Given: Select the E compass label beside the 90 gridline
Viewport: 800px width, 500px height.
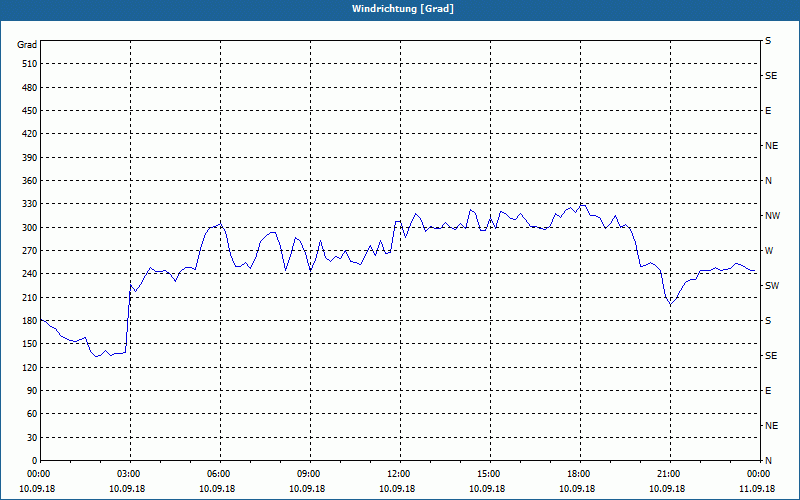Looking at the screenshot, I should tap(768, 391).
